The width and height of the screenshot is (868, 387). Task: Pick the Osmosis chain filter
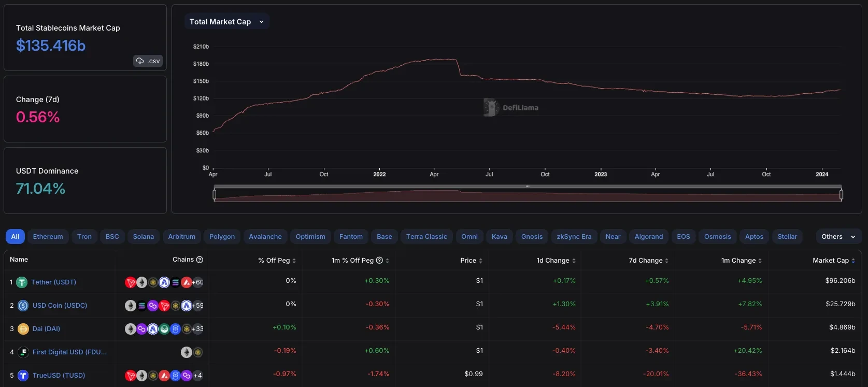pyautogui.click(x=718, y=237)
